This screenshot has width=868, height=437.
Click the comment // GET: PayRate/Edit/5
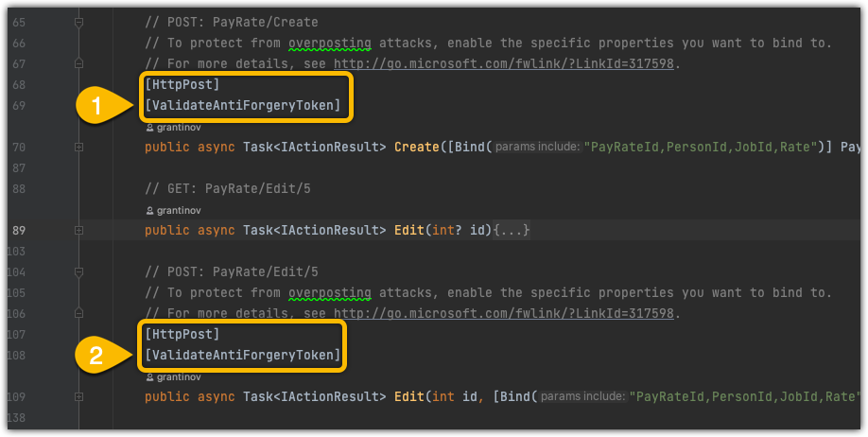click(x=228, y=189)
